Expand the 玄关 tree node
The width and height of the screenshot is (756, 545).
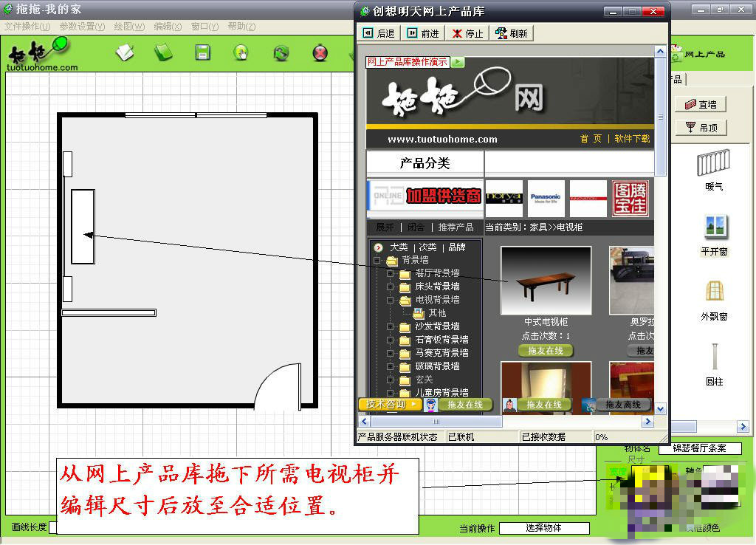tap(390, 380)
